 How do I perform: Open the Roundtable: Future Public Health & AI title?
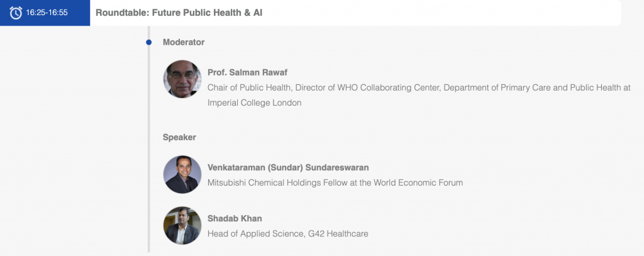pyautogui.click(x=179, y=13)
